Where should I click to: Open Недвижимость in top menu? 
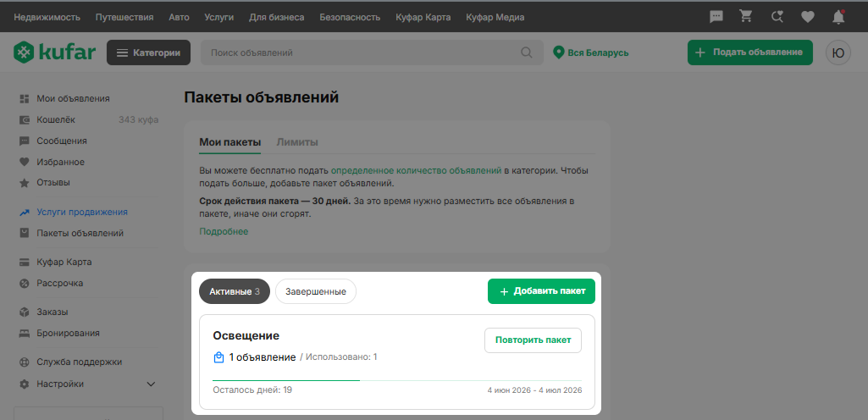[47, 17]
